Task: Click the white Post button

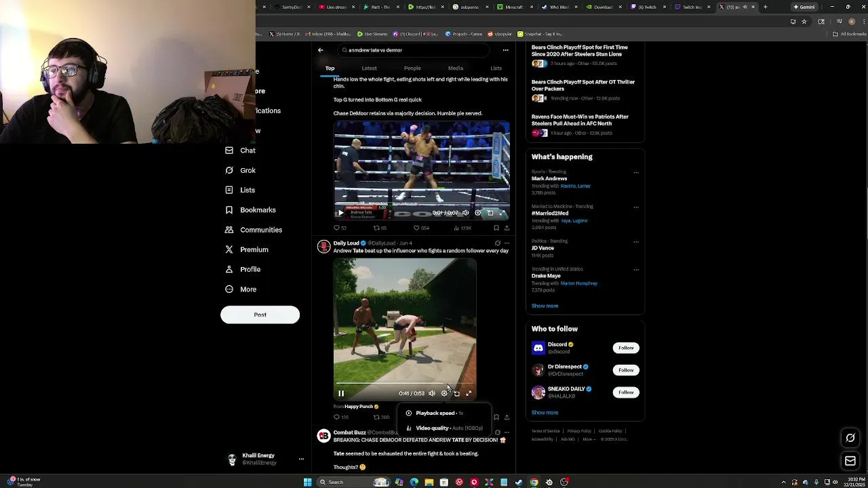Action: point(260,314)
